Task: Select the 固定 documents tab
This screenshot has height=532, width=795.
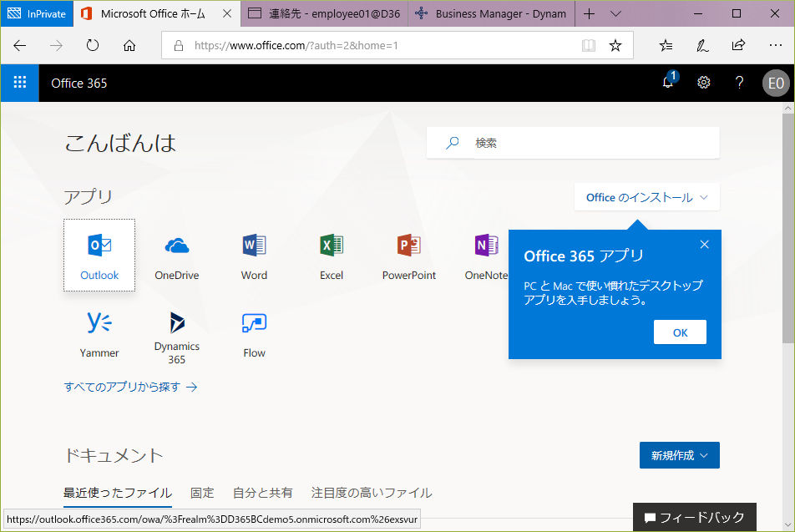Action: 202,493
